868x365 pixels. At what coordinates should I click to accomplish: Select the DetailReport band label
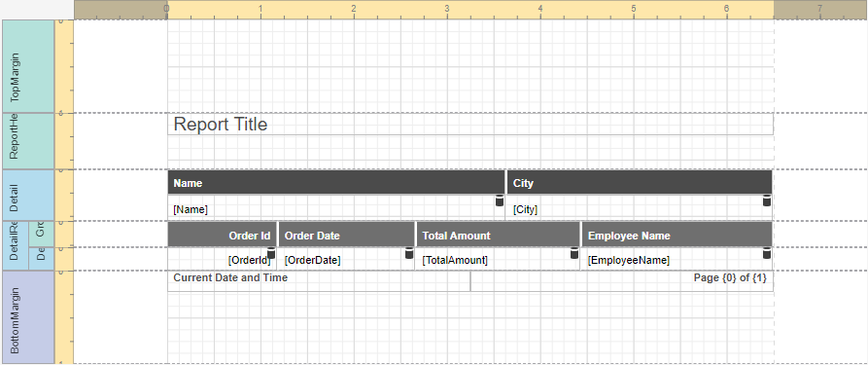tap(16, 245)
